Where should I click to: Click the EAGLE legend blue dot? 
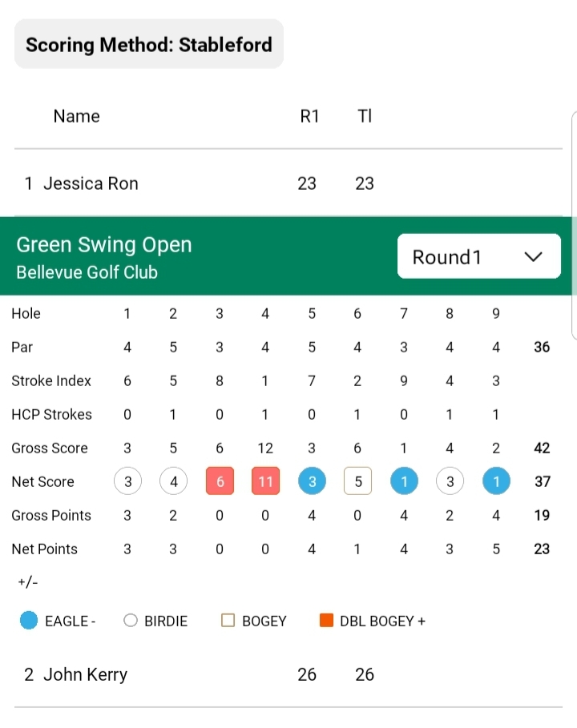(x=29, y=621)
